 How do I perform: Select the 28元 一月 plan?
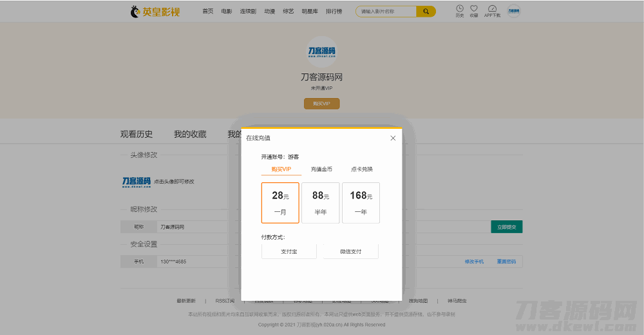tap(280, 202)
